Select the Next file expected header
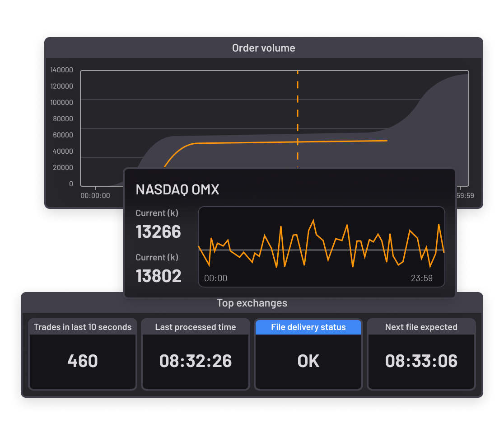Image resolution: width=504 pixels, height=434 pixels. pyautogui.click(x=421, y=327)
